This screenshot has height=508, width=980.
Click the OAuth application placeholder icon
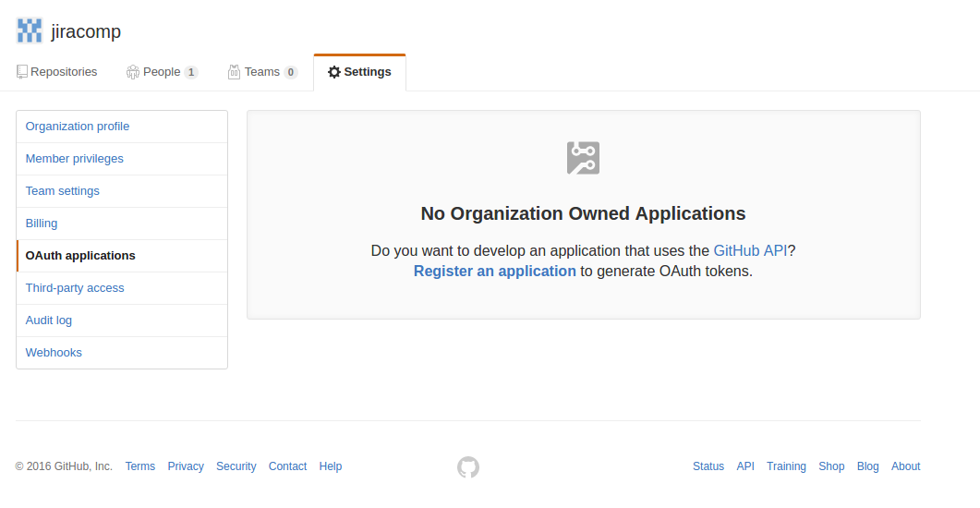pos(583,158)
